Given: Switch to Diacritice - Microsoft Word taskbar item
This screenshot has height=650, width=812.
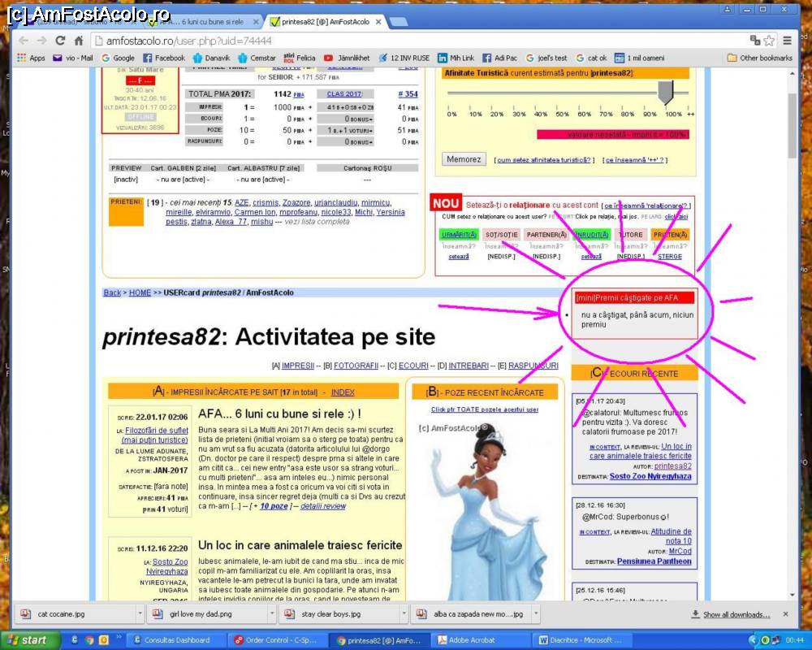Looking at the screenshot, I should coord(584,640).
